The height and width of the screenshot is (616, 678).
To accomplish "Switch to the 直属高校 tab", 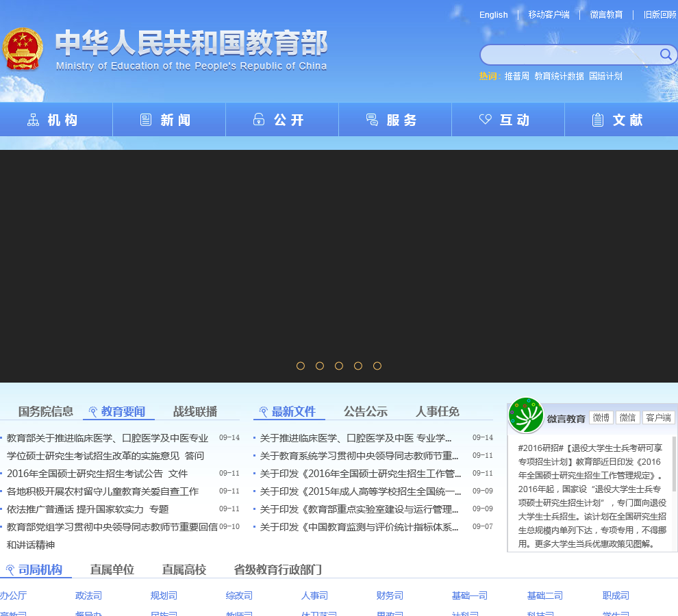I will click(x=184, y=569).
